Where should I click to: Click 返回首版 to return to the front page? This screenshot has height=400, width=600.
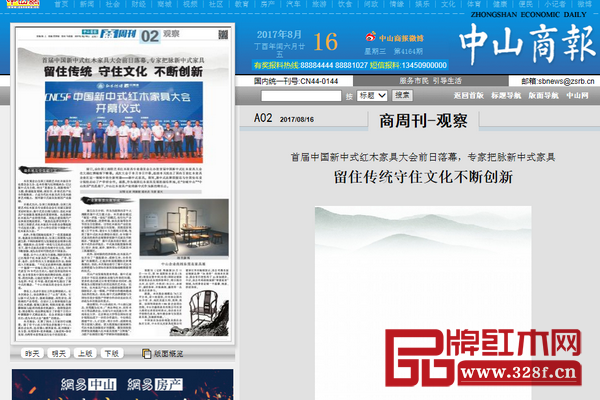point(469,95)
